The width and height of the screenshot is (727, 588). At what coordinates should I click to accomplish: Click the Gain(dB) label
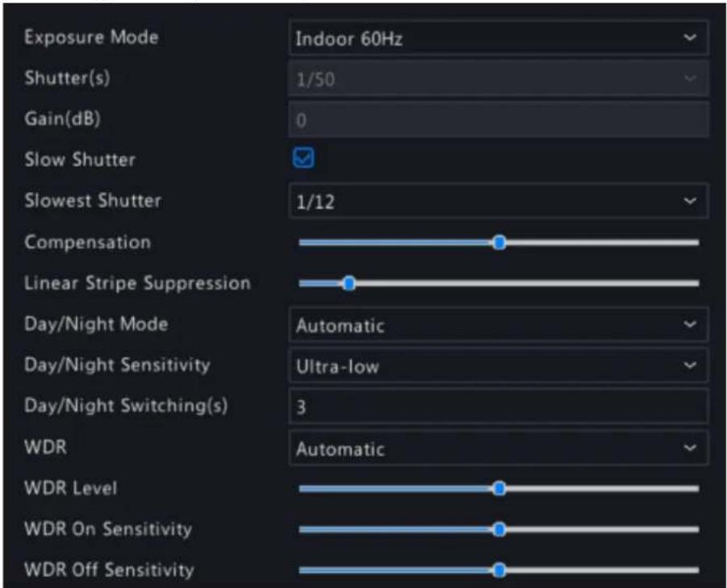click(x=62, y=119)
